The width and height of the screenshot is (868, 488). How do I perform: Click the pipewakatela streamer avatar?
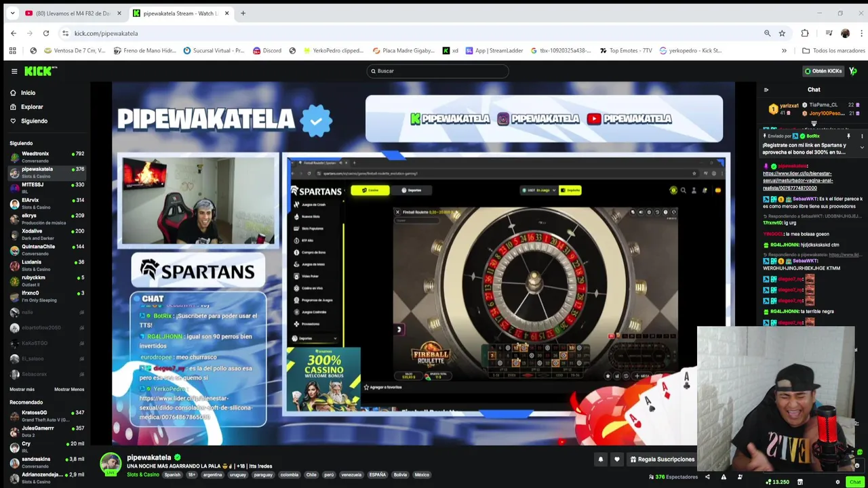tap(111, 464)
